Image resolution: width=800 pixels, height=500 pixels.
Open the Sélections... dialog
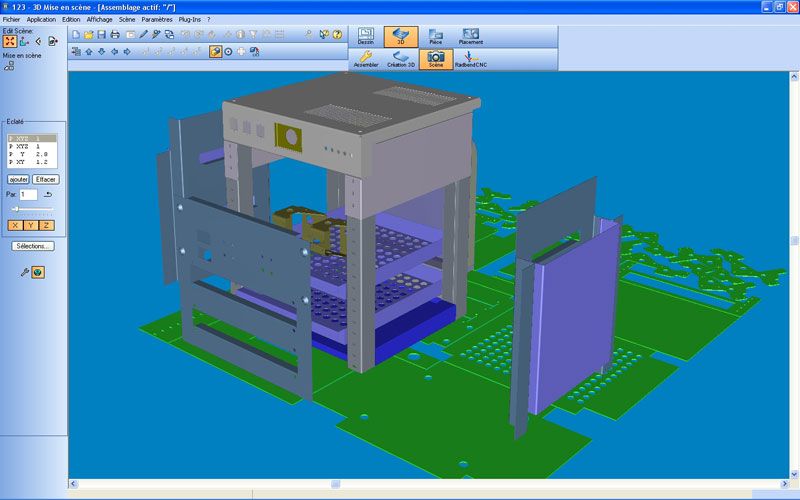tap(33, 246)
